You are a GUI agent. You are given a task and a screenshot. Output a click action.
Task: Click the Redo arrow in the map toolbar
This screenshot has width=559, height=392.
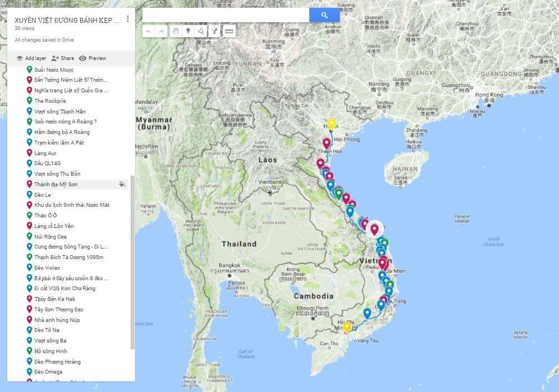pyautogui.click(x=161, y=31)
